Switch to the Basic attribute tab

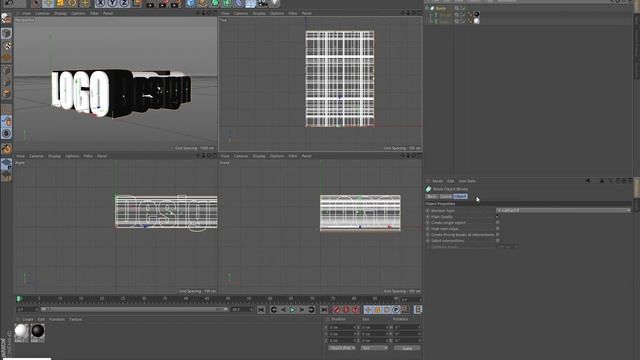[432, 196]
